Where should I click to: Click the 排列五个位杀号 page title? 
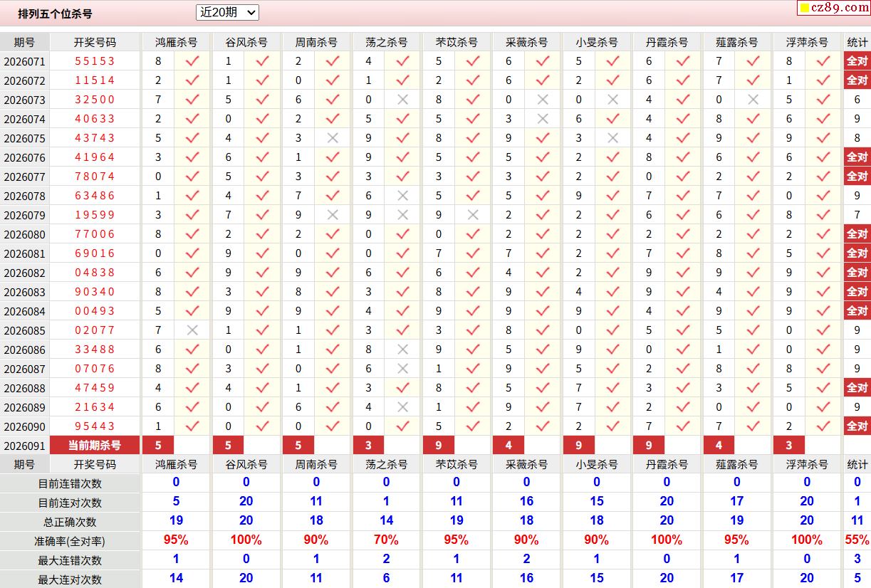[x=55, y=14]
